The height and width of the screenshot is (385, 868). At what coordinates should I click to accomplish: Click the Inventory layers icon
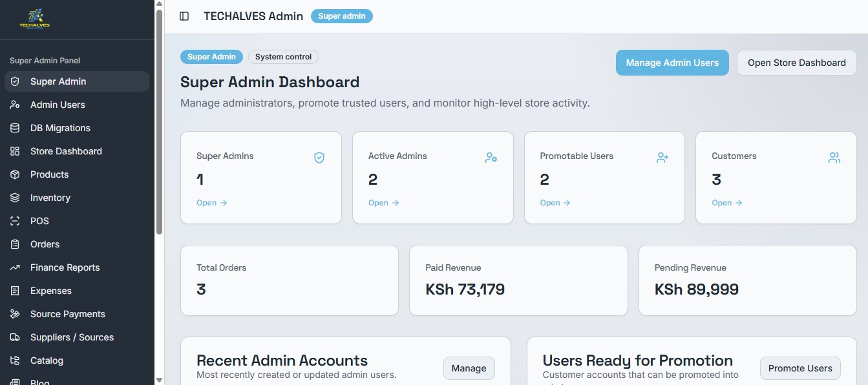tap(15, 198)
